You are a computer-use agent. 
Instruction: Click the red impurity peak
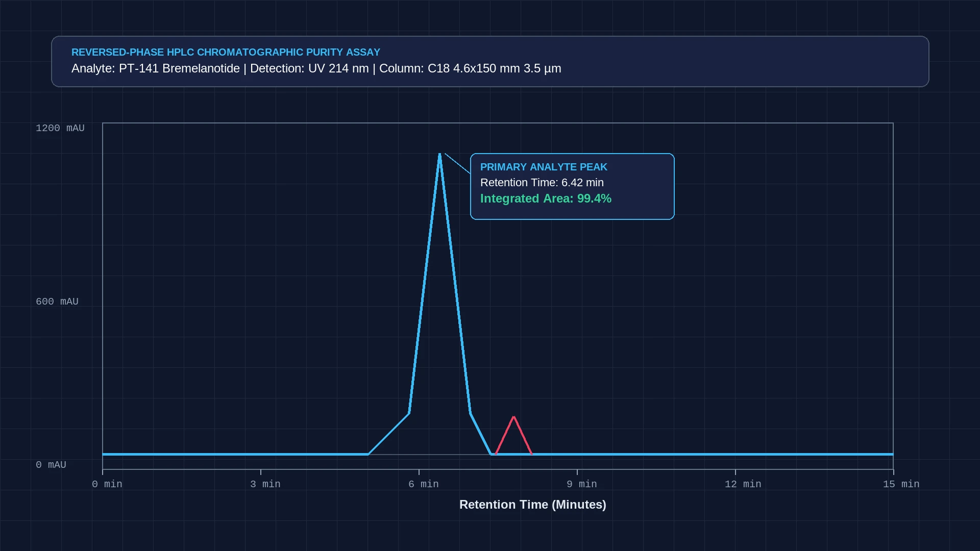coord(514,435)
